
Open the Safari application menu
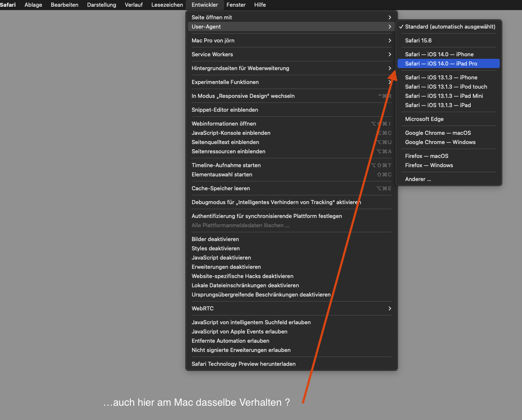(x=8, y=5)
